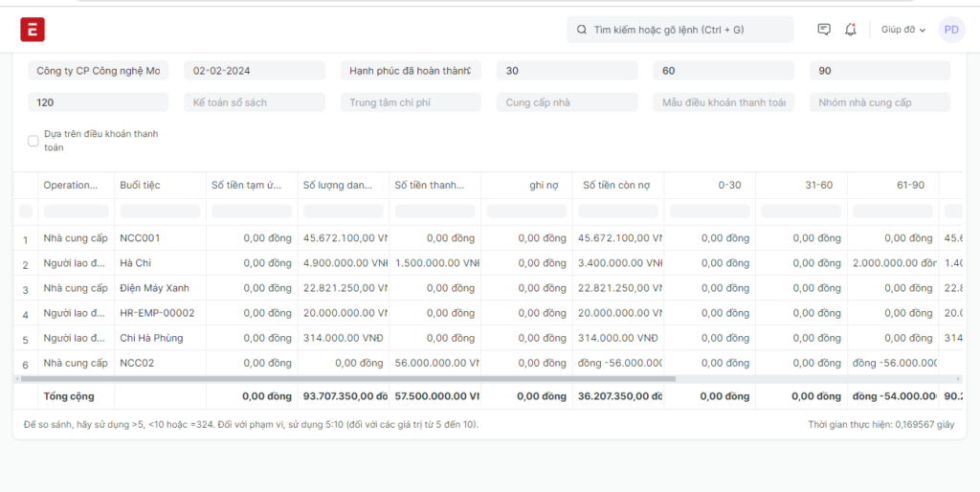Open the notifications bell
This screenshot has width=980, height=492.
point(850,30)
